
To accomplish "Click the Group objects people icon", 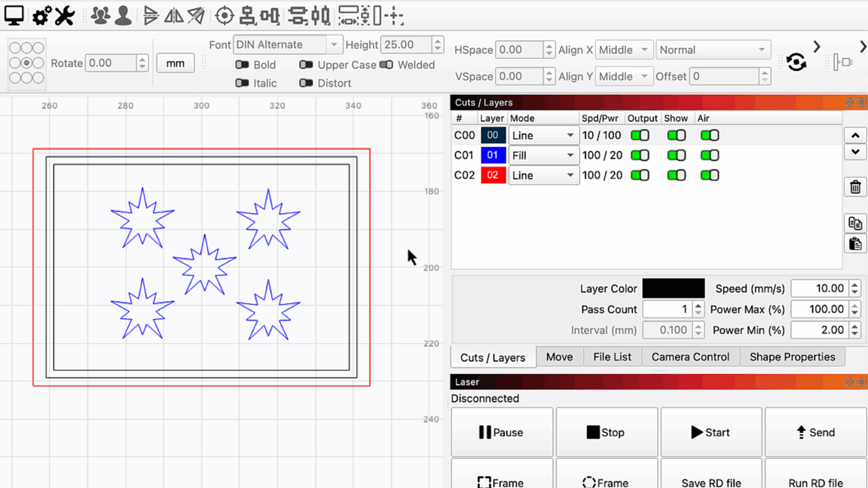I will pos(100,15).
